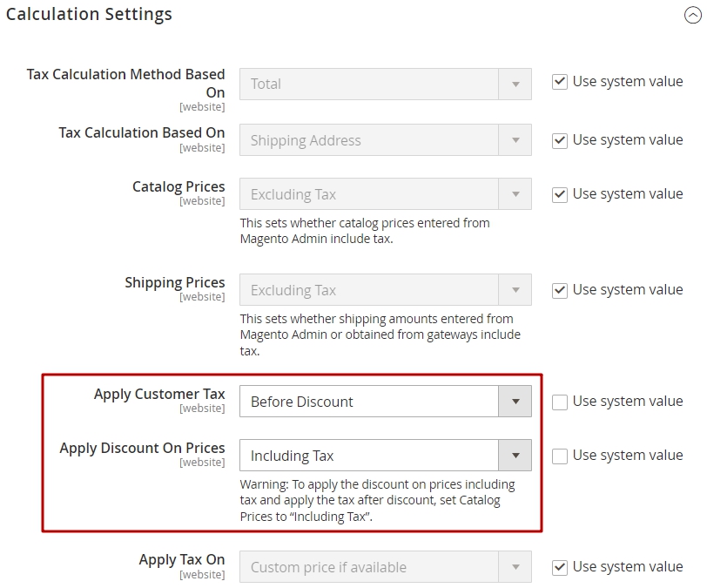
Task: Click the Apply Customer Tax dropdown arrow
Action: coord(515,402)
